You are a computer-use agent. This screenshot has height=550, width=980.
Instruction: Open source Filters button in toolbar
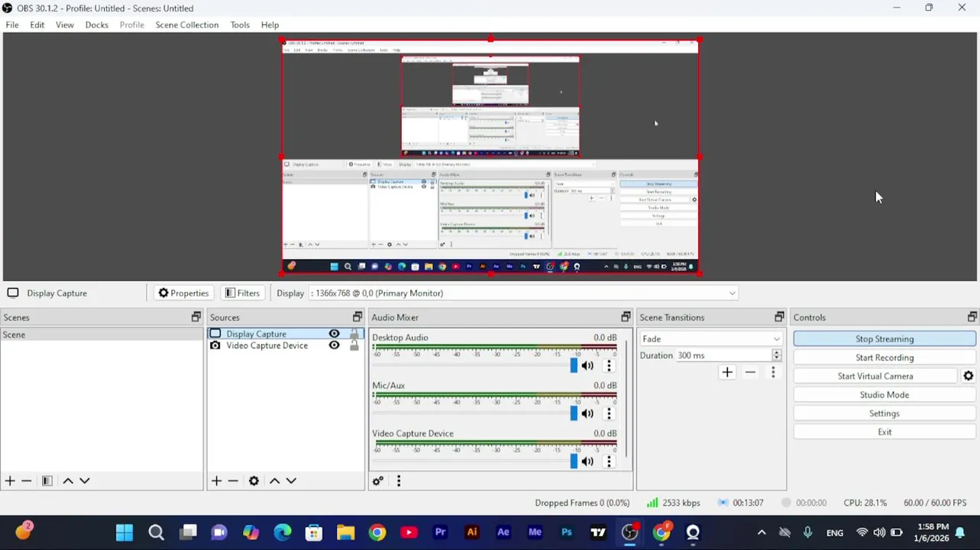coord(243,293)
